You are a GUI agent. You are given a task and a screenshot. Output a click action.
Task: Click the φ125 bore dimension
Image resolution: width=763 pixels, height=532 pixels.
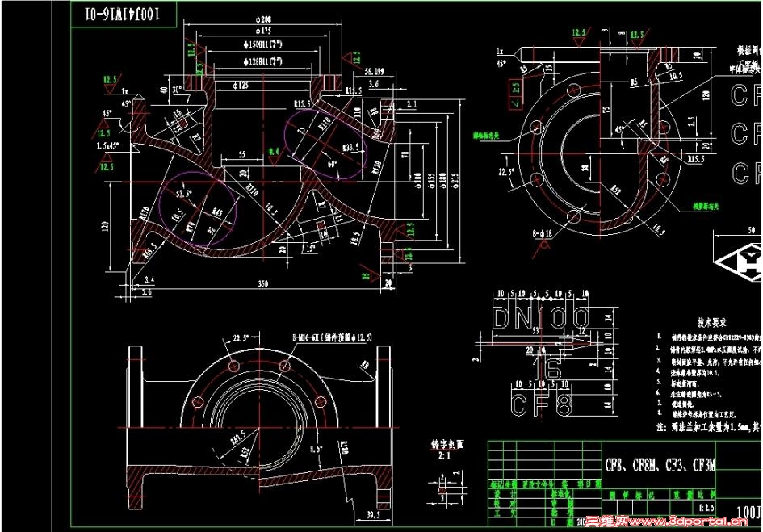(240, 86)
